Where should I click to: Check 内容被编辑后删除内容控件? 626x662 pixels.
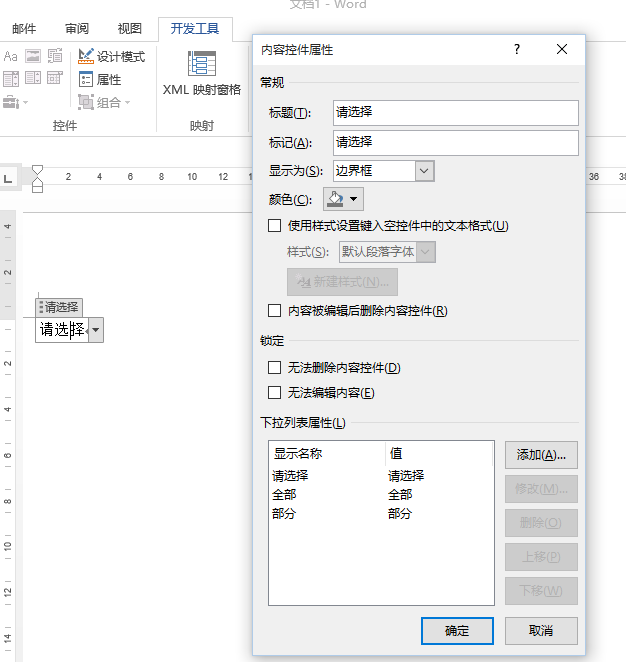click(x=274, y=311)
